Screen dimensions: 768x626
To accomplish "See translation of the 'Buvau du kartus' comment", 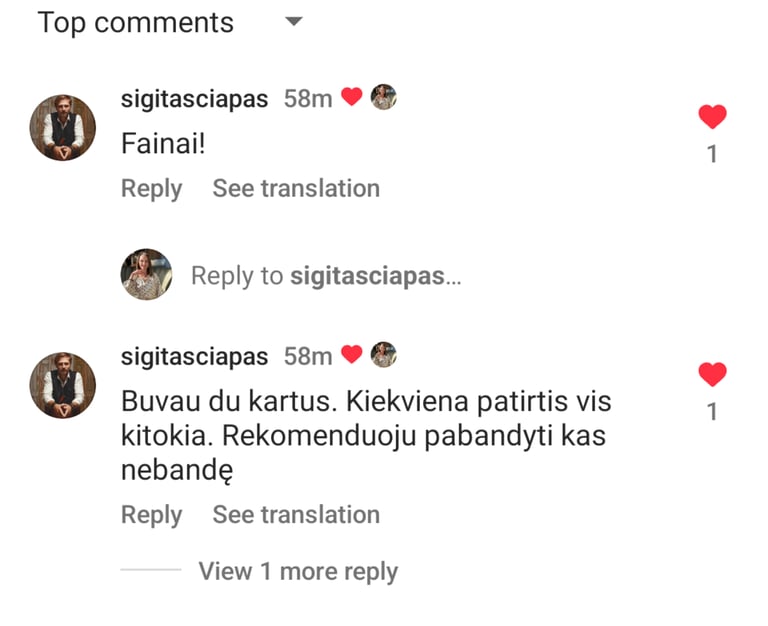I will (296, 515).
